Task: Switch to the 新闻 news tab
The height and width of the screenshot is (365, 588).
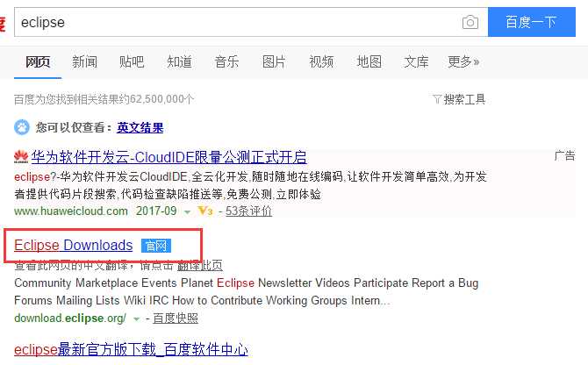Action: 85,61
